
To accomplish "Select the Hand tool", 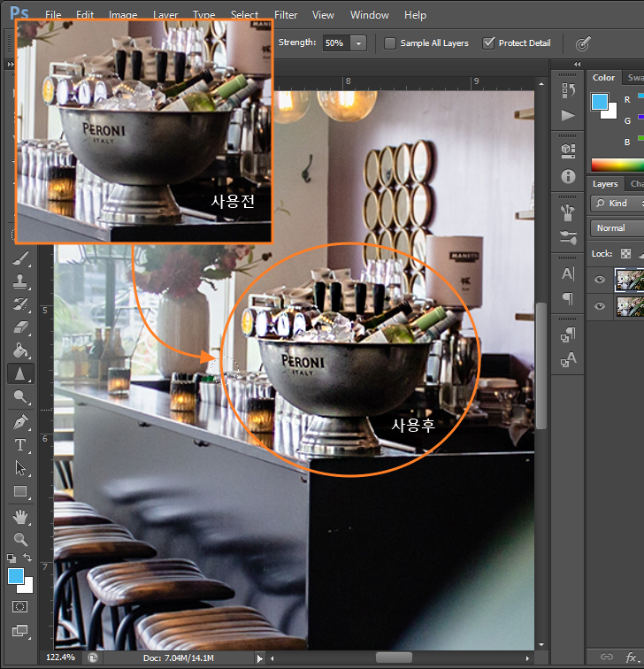I will coord(20,517).
